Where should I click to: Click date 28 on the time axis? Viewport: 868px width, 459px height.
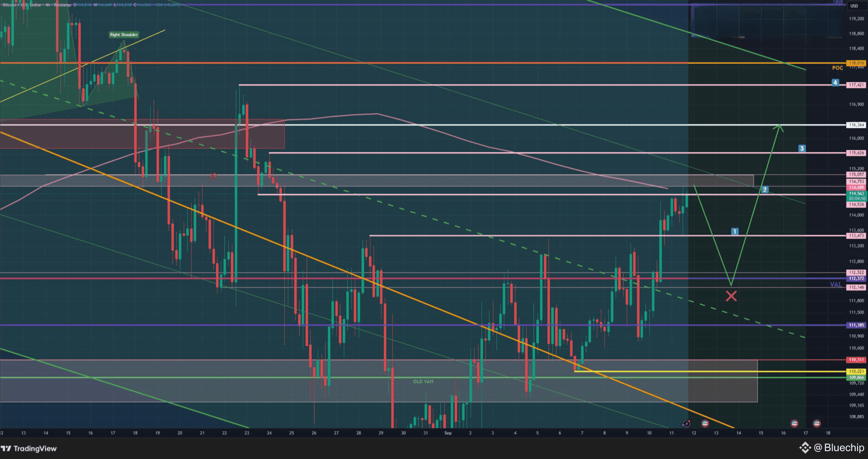click(358, 433)
